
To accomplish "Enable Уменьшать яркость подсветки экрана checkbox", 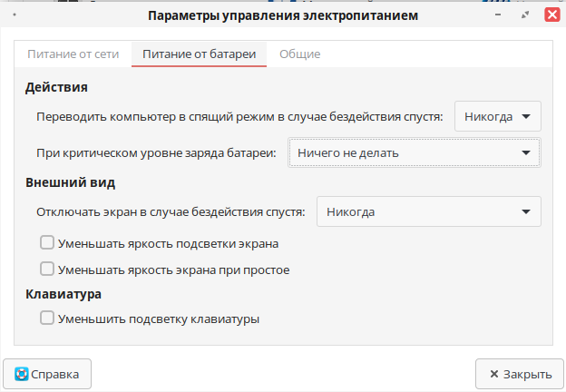I will pos(47,243).
